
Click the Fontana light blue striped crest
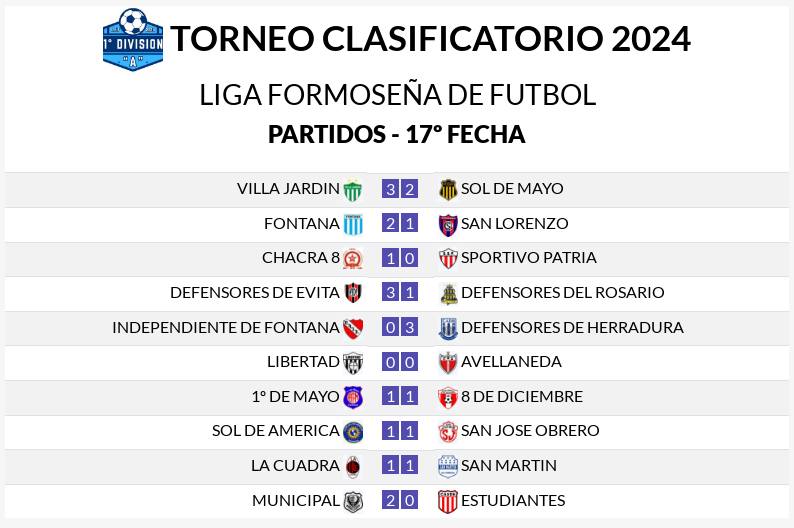[353, 224]
